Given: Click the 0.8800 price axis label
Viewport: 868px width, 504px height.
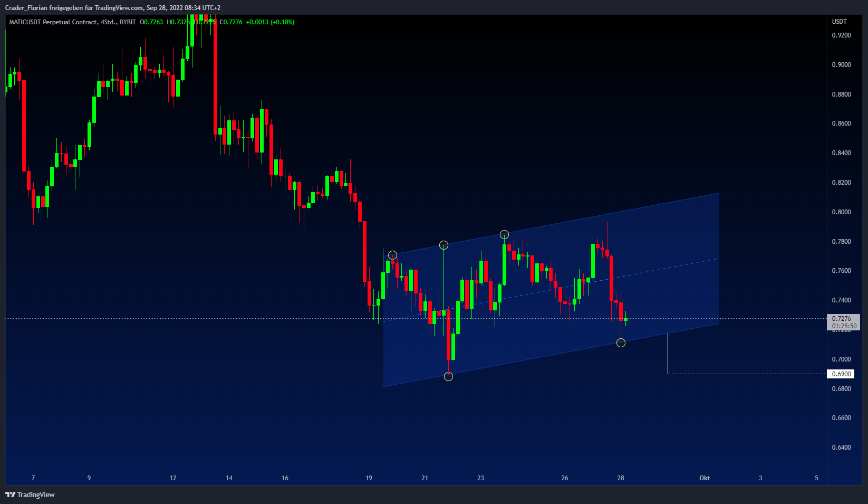Looking at the screenshot, I should tap(842, 94).
